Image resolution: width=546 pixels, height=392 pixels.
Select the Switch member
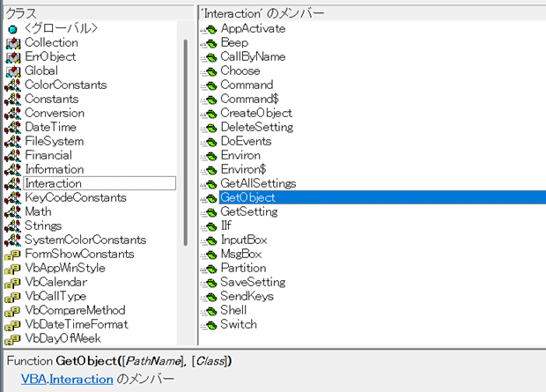coord(239,324)
